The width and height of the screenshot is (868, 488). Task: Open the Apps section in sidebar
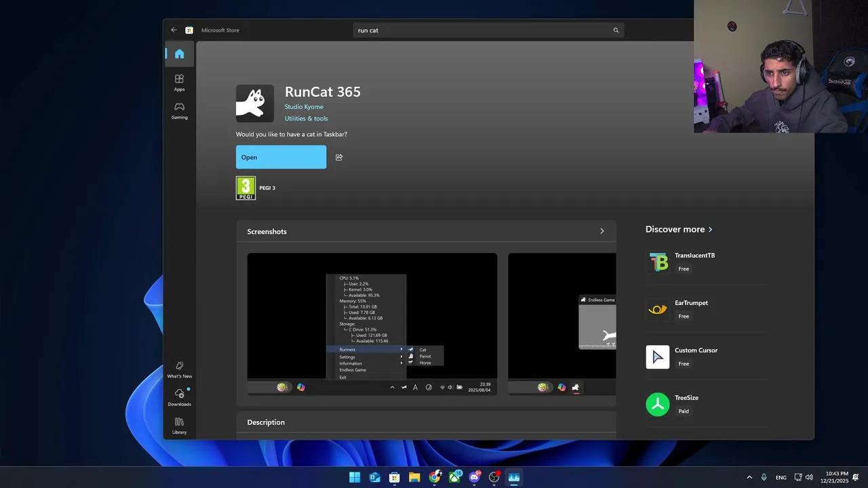tap(179, 83)
